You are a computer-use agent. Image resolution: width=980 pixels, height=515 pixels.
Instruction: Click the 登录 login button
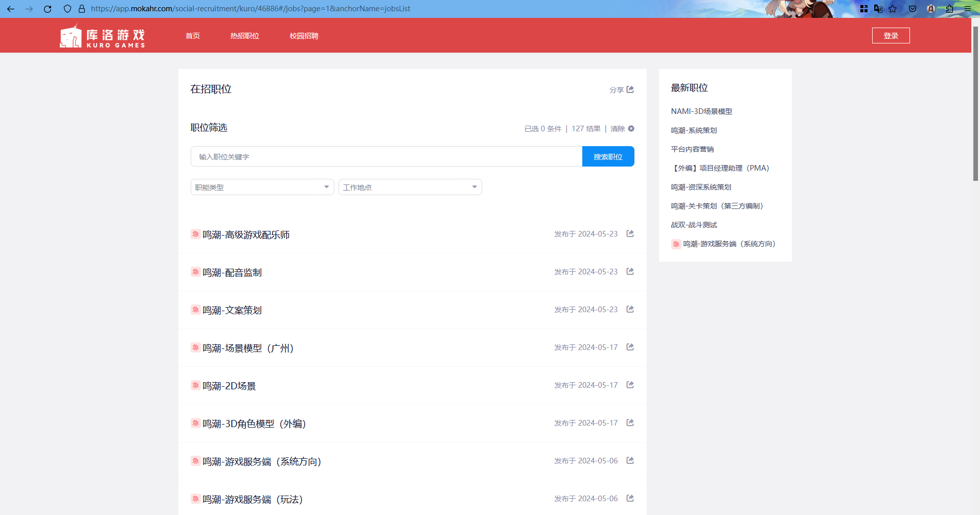tap(891, 36)
